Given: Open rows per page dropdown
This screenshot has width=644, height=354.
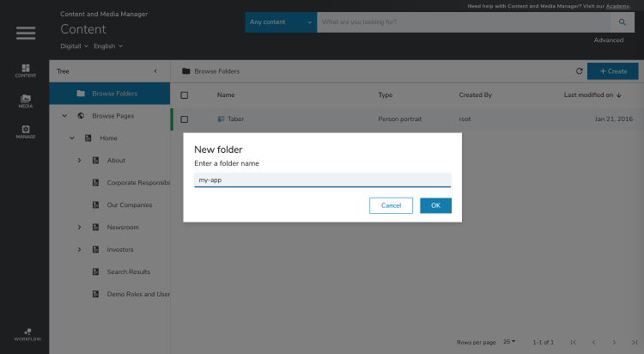Looking at the screenshot, I should (509, 342).
